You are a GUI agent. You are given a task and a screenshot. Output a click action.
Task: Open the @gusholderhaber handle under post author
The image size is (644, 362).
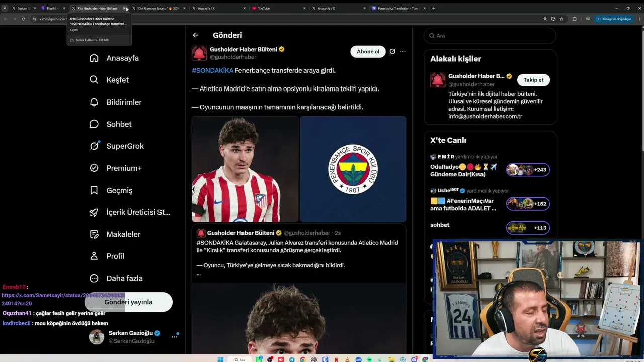(x=233, y=57)
